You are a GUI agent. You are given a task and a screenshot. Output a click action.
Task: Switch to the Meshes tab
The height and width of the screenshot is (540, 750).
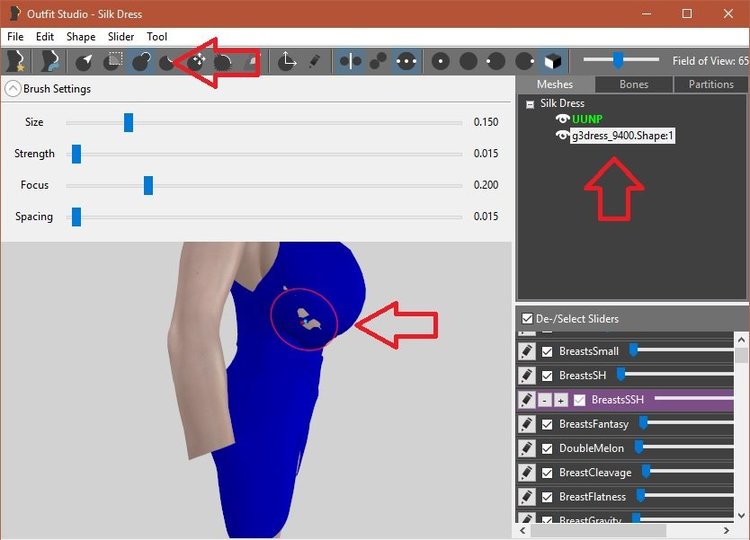coord(555,85)
